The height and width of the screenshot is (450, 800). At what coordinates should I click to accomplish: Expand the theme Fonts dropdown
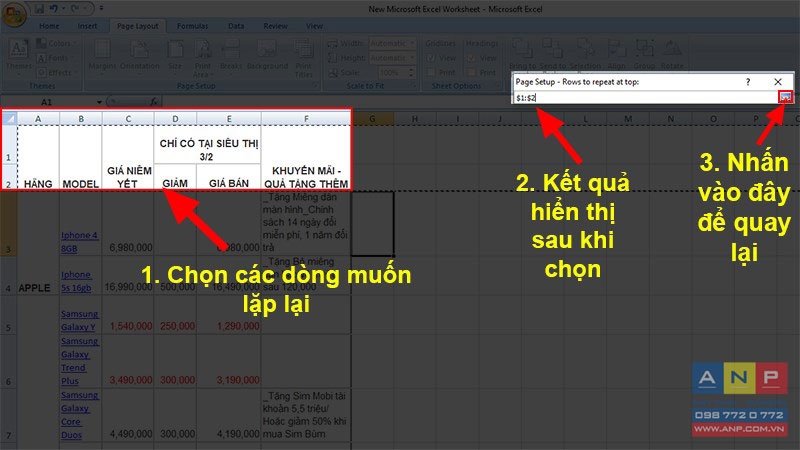54,58
